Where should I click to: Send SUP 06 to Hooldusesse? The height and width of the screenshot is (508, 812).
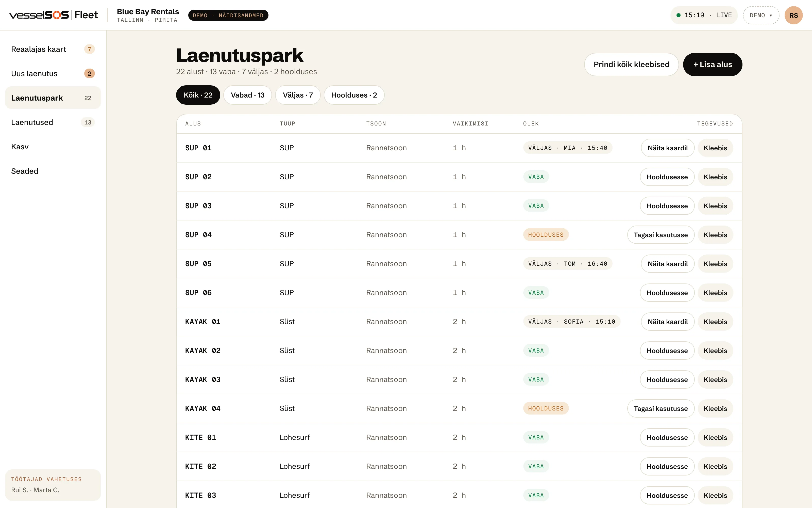click(x=667, y=293)
